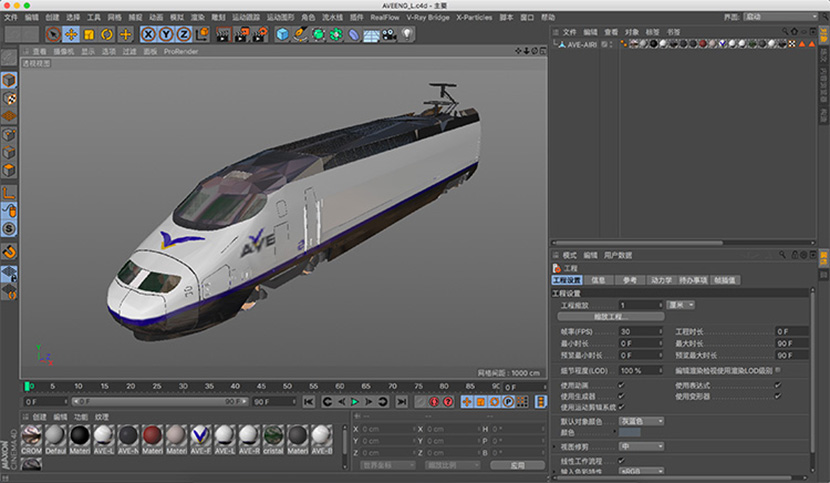Open the RealFlow menu

[x=384, y=17]
